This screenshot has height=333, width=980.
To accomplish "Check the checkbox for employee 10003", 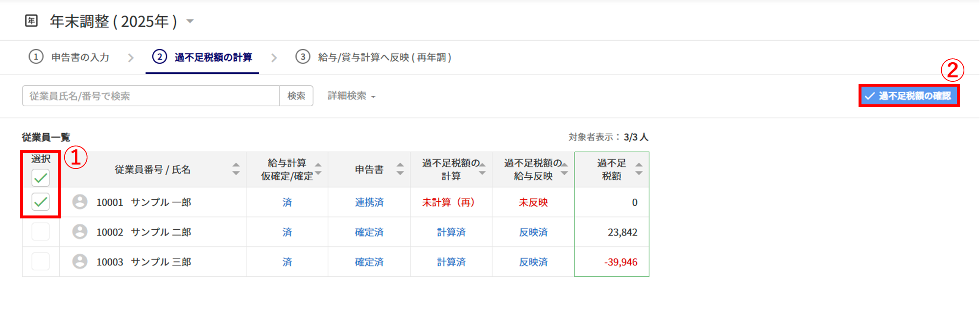I will [41, 262].
